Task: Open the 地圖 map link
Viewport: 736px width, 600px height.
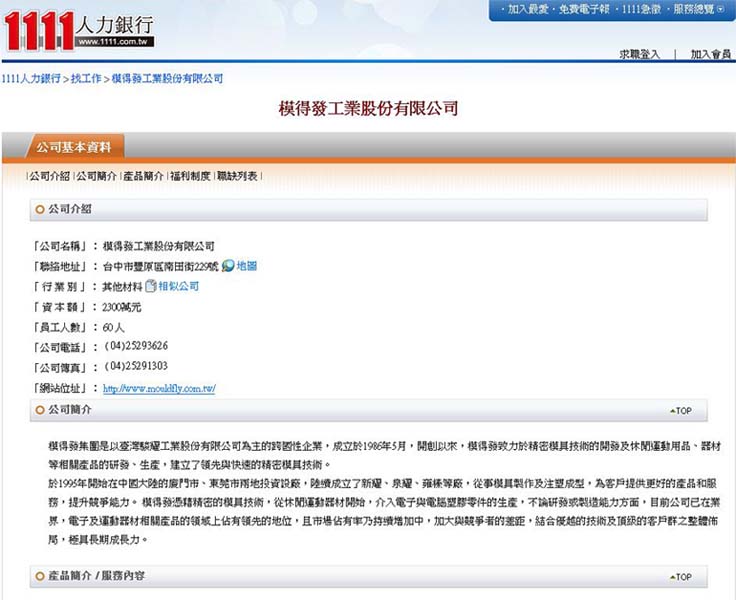Action: (247, 266)
